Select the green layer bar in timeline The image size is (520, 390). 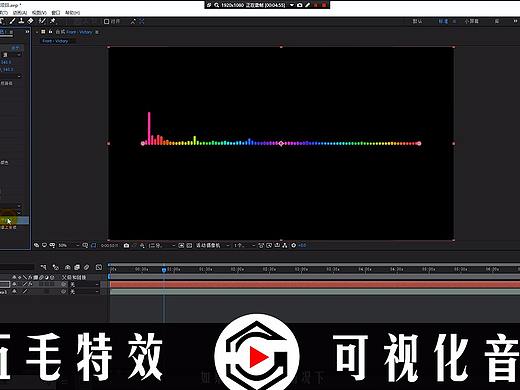315,292
